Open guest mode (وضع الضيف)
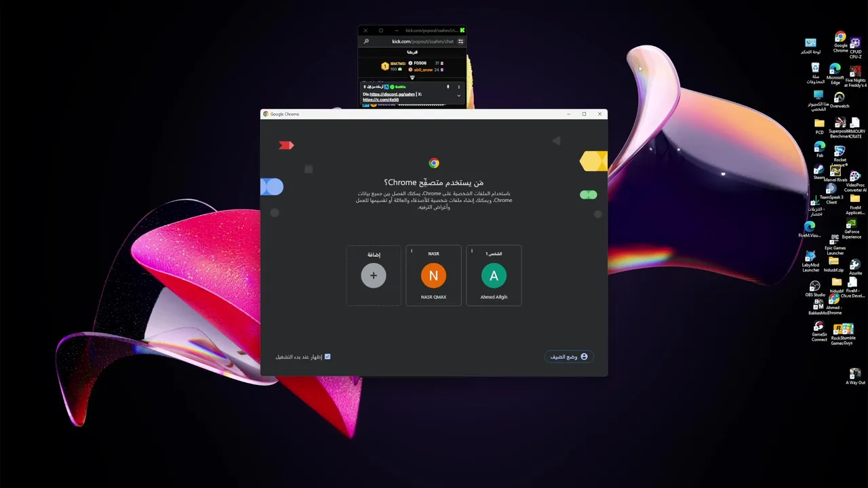868x488 pixels. click(x=569, y=357)
